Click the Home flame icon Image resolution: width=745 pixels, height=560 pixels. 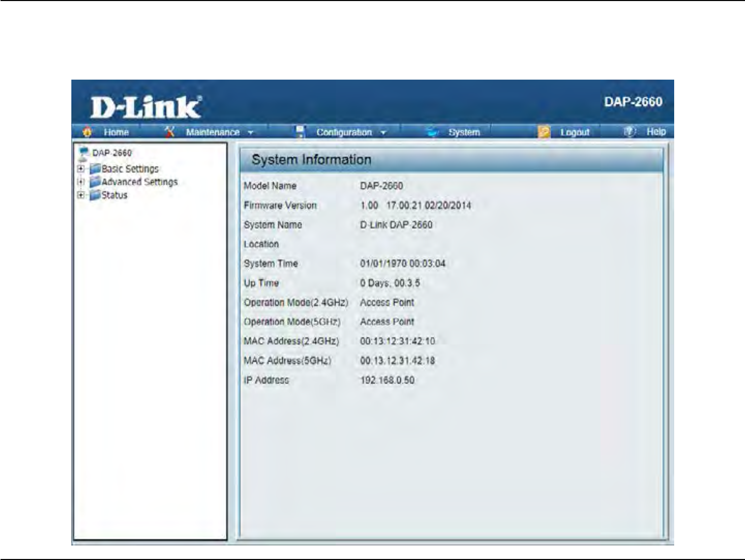tap(87, 132)
